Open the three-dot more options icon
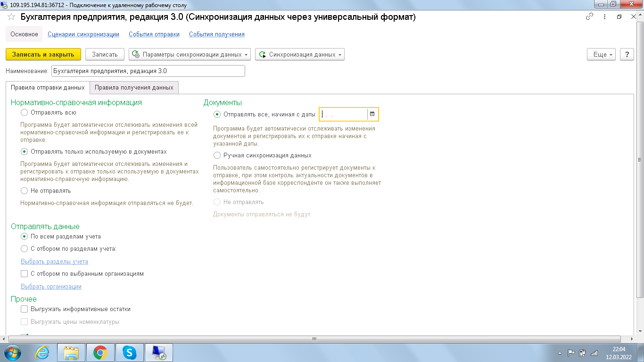 coord(604,16)
